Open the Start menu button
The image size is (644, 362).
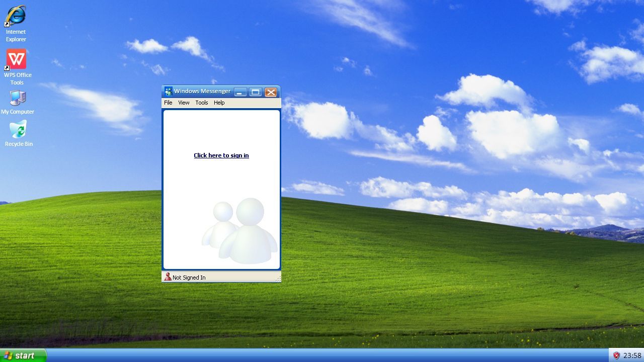click(x=23, y=355)
